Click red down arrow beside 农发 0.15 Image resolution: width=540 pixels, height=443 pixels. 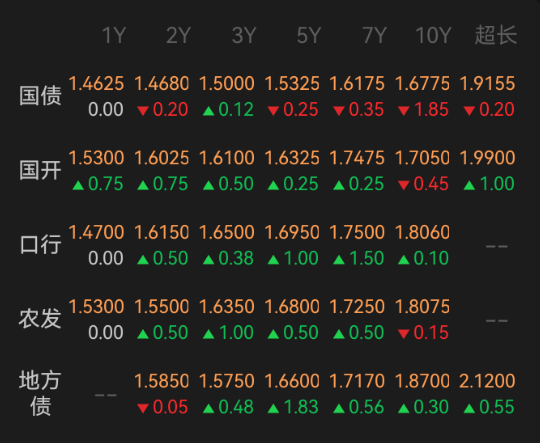coord(404,334)
